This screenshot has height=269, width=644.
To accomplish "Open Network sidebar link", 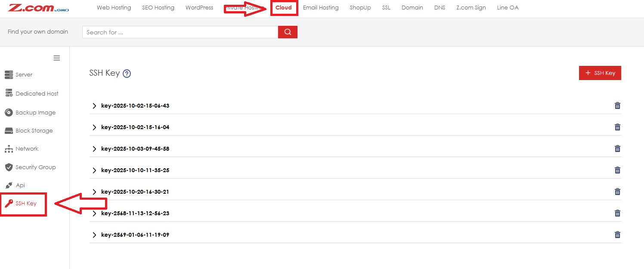I will (27, 149).
